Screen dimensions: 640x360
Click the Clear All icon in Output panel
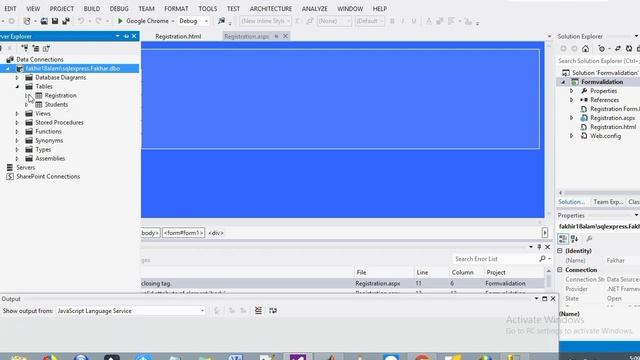pyautogui.click(x=258, y=311)
